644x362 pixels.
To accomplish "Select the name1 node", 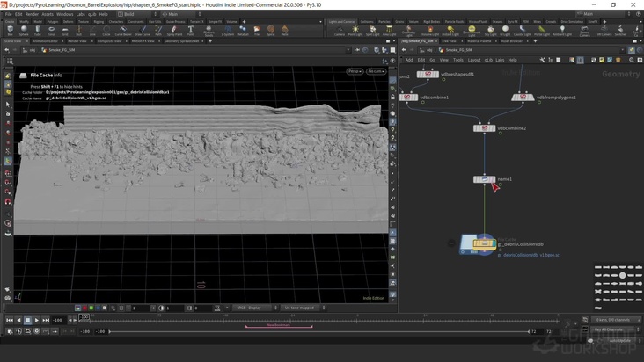I will 486,179.
